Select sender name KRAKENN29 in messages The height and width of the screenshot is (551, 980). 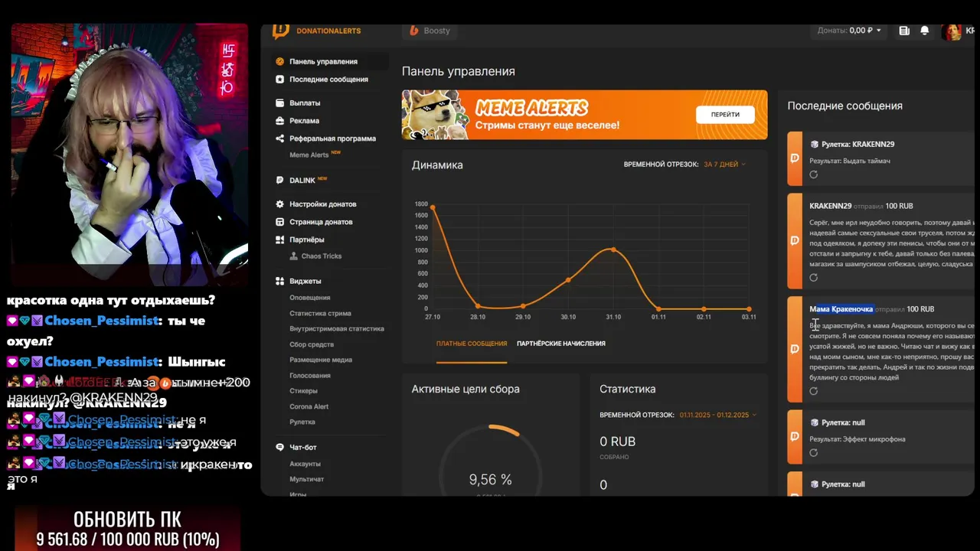(831, 206)
